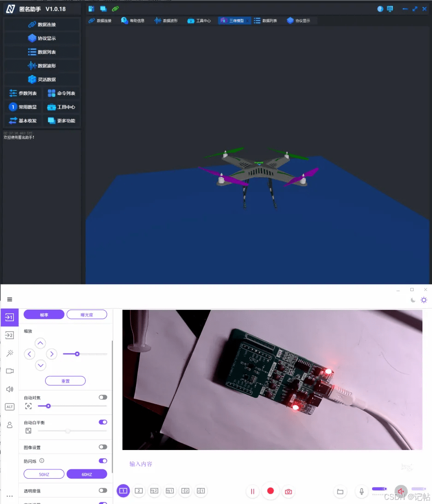Pause the camera preview
This screenshot has width=432, height=504.
253,492
